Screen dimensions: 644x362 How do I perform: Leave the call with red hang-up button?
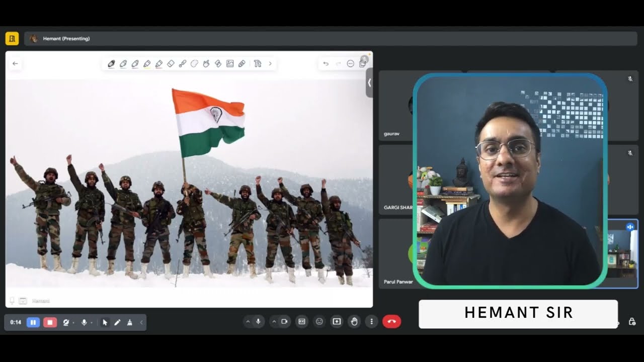point(392,322)
